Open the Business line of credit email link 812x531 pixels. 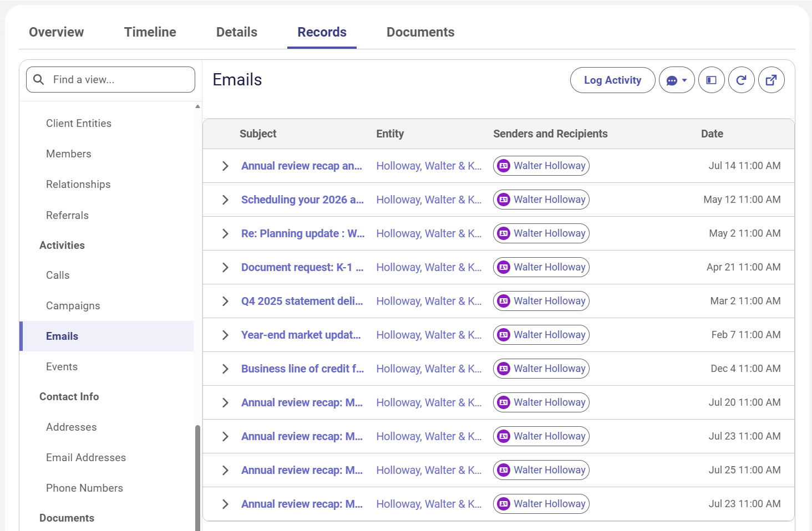tap(302, 369)
